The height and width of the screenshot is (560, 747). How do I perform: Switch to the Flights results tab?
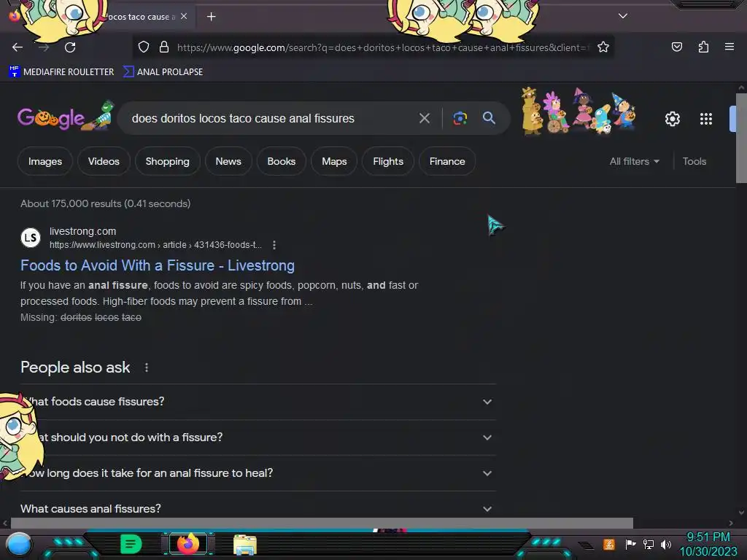(x=388, y=161)
